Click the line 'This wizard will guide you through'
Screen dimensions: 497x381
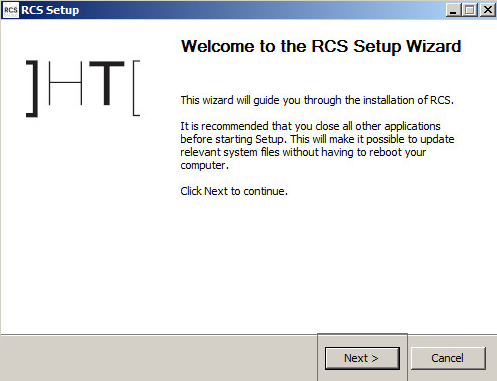pos(317,100)
